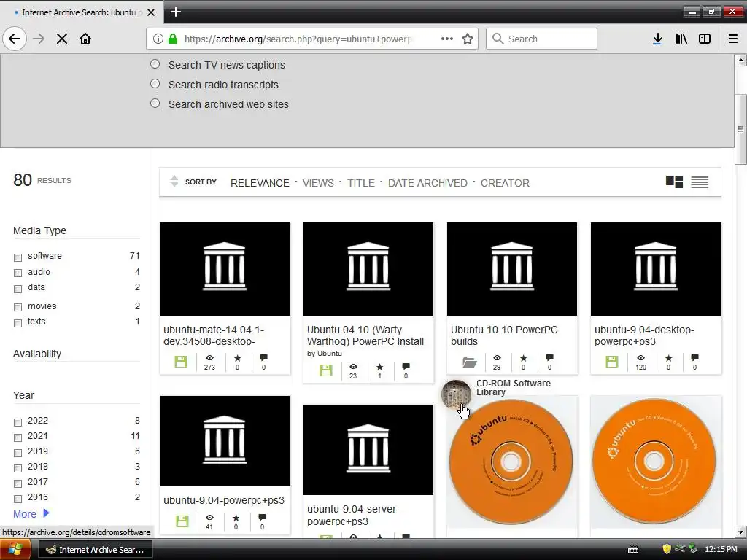This screenshot has height=560, width=747.
Task: Open ubuntu-9.04-powerpc+ps3 title link
Action: pos(224,500)
